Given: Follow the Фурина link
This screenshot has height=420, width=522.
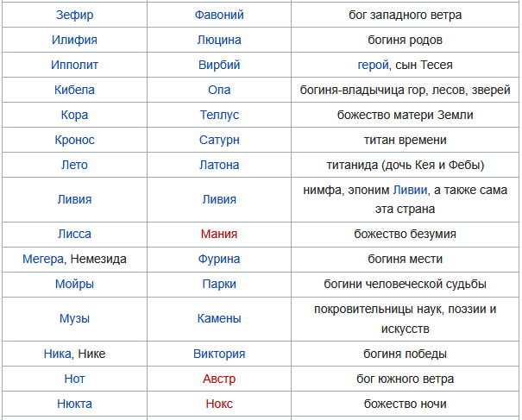Looking at the screenshot, I should pyautogui.click(x=219, y=259).
